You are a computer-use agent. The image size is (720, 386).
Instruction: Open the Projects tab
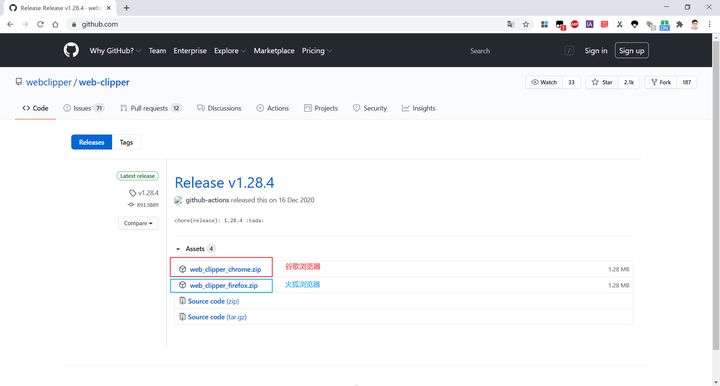click(321, 108)
